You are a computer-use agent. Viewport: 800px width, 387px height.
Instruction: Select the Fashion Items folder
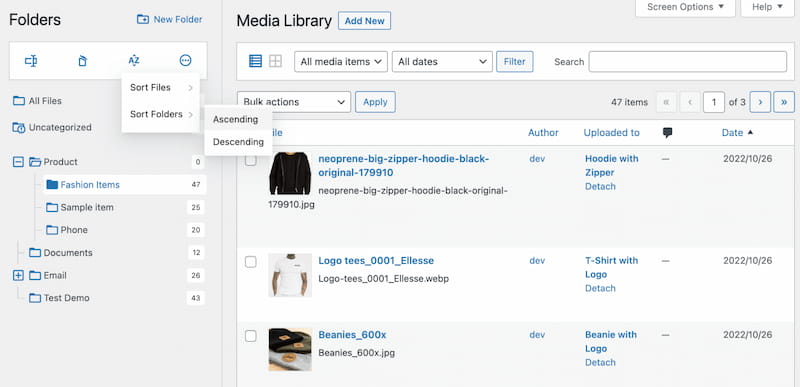pyautogui.click(x=125, y=185)
